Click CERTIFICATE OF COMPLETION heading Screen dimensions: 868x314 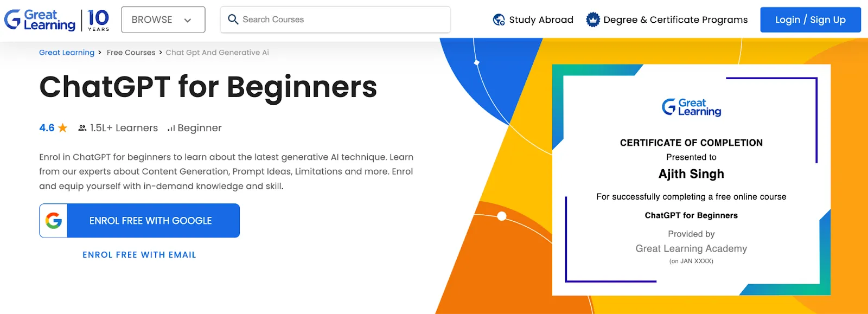coord(691,143)
